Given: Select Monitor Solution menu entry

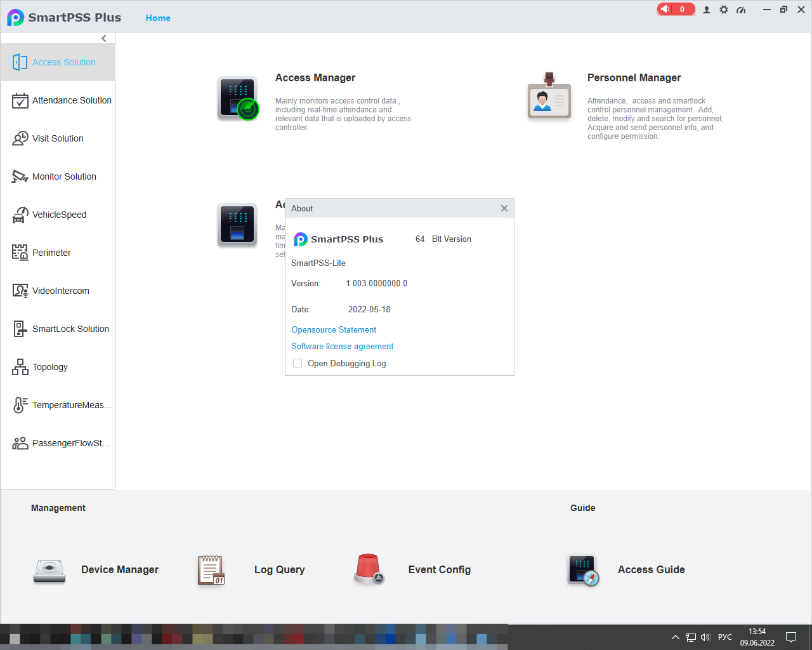Looking at the screenshot, I should [58, 176].
